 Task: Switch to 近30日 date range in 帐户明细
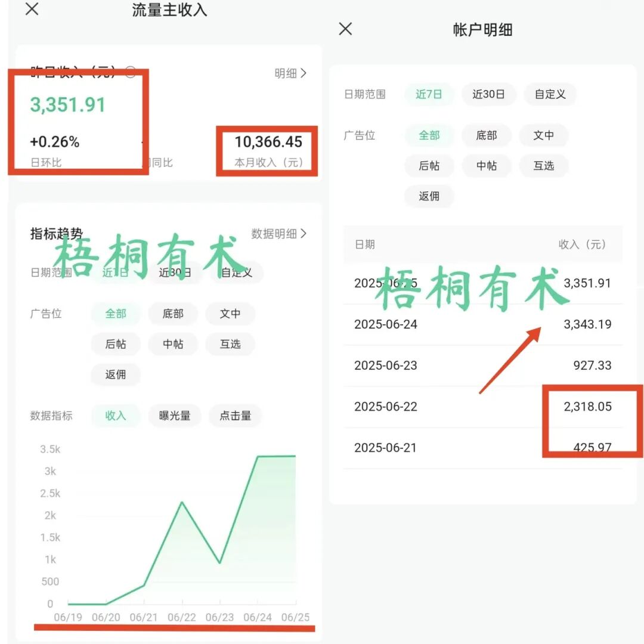coord(488,94)
